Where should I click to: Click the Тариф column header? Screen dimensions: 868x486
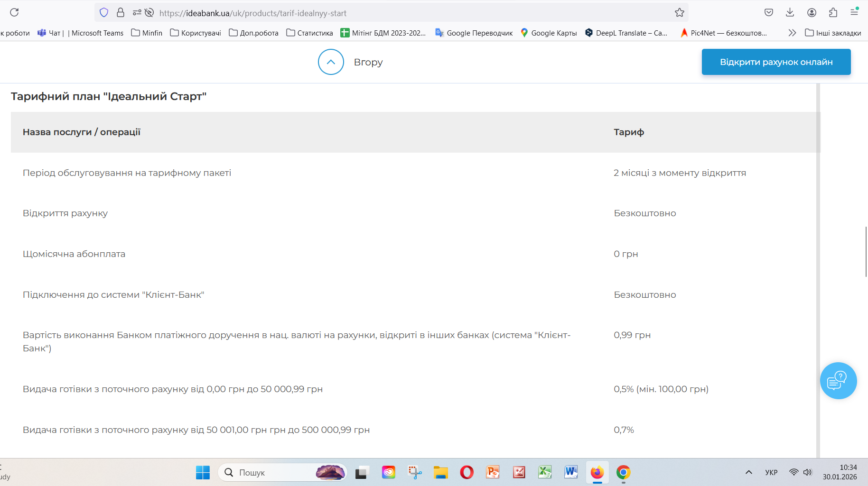[x=629, y=132]
